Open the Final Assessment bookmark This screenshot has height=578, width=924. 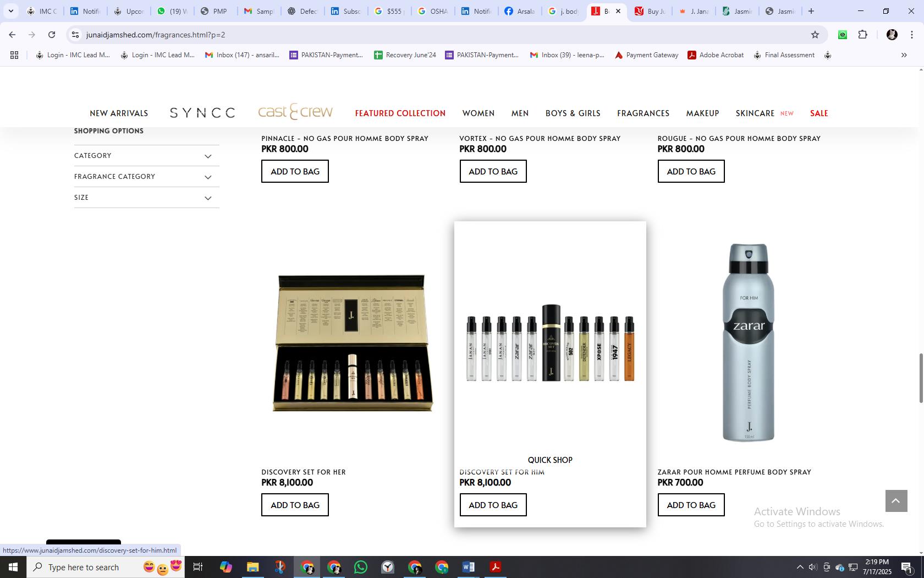click(x=784, y=55)
